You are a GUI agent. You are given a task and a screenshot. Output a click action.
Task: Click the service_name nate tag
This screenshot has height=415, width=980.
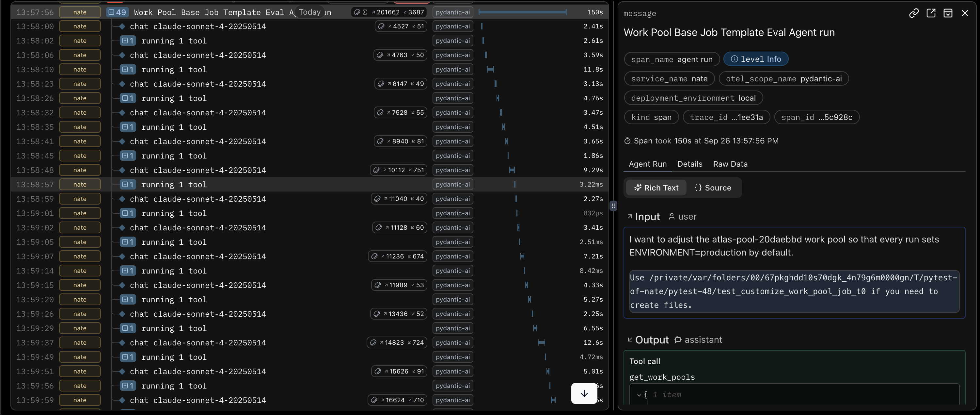[x=669, y=78]
